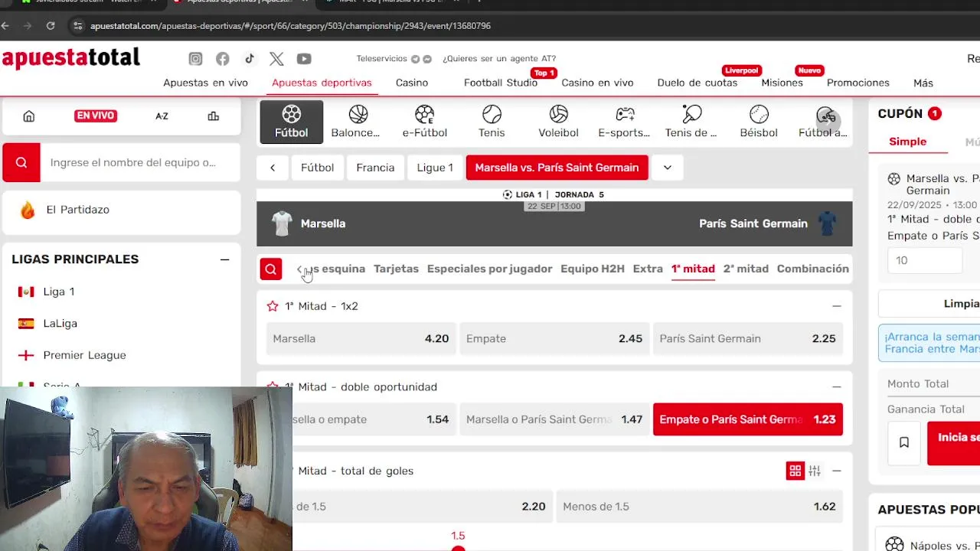This screenshot has width=980, height=551.
Task: Open Apuestas en vivo menu
Action: pyautogui.click(x=205, y=83)
